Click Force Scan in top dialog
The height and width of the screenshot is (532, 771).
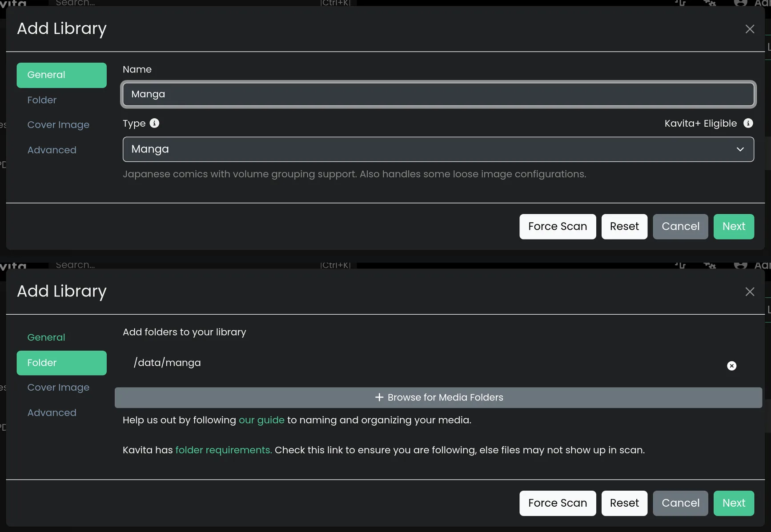[x=558, y=227]
